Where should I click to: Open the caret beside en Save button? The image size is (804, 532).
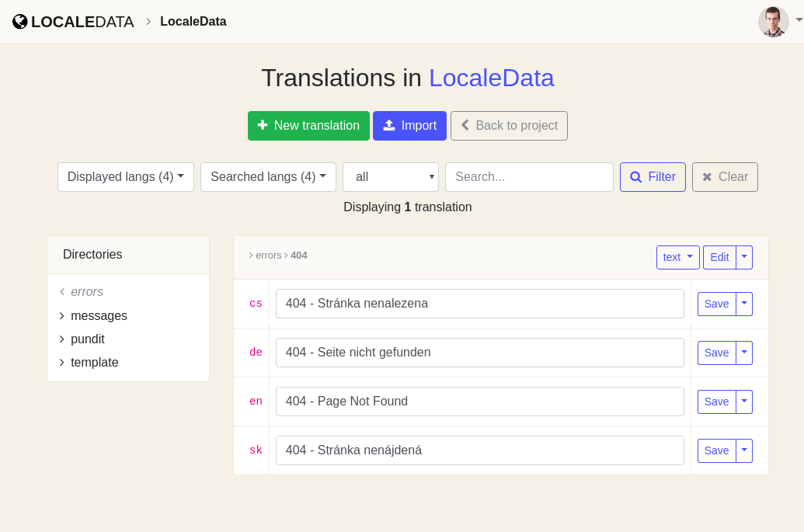pyautogui.click(x=744, y=402)
